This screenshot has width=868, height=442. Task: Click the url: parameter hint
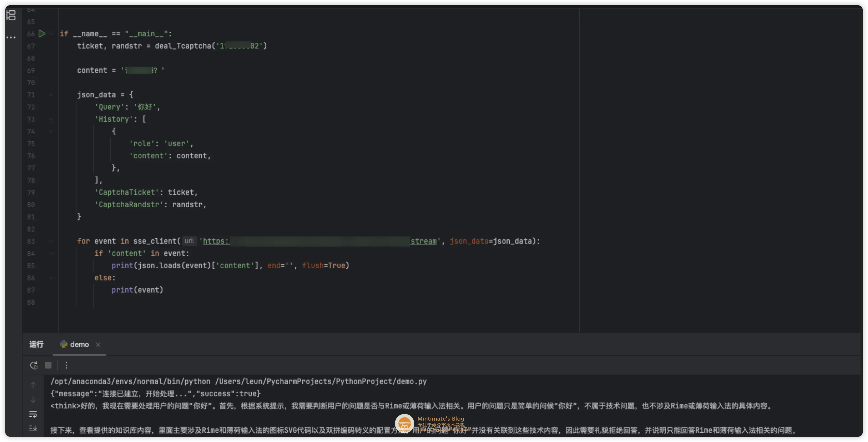click(x=189, y=241)
